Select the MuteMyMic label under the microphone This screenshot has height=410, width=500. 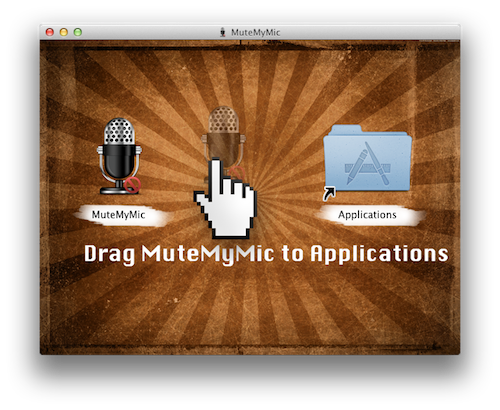(x=118, y=215)
